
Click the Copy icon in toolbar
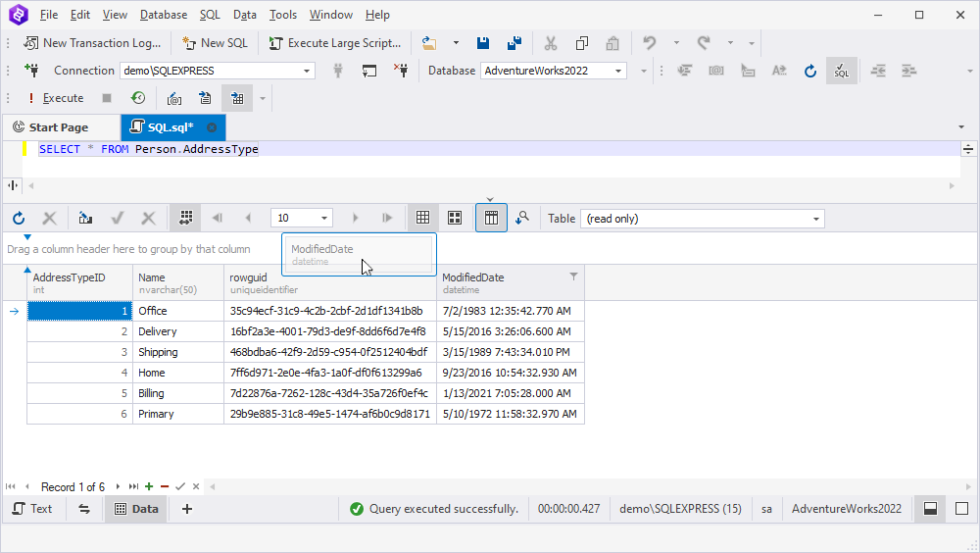pos(582,43)
